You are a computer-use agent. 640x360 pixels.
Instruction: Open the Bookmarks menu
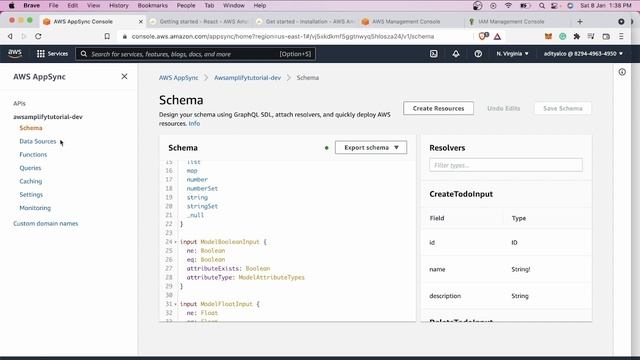(x=153, y=6)
